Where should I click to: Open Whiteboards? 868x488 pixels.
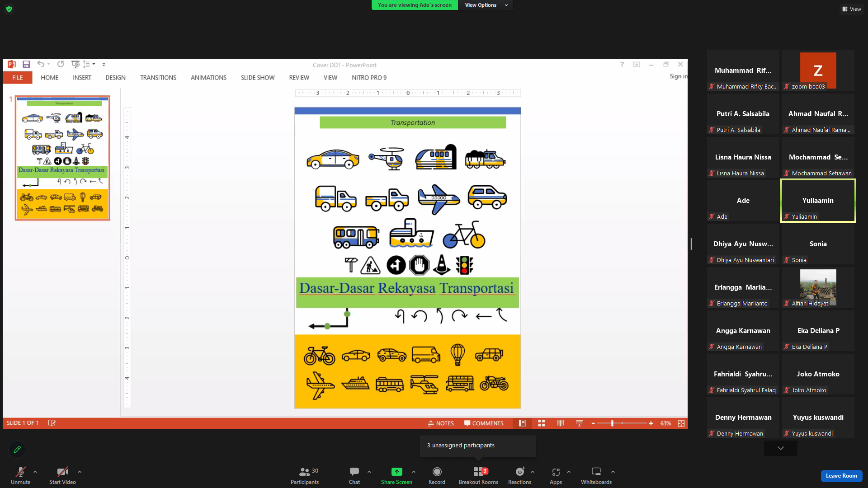[596, 476]
